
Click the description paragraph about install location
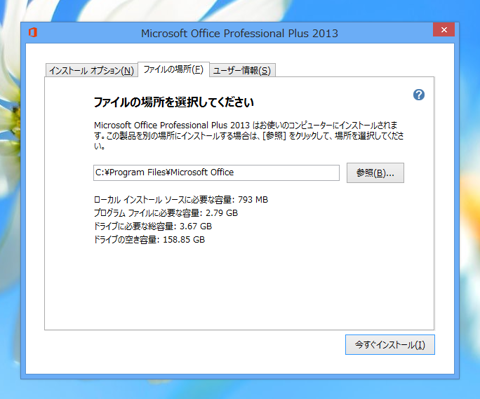[x=249, y=135]
